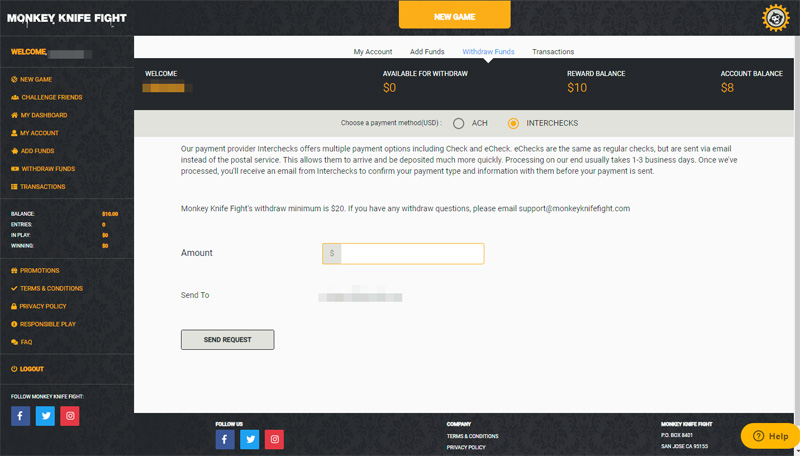
Task: Log out via the Logout link
Action: click(x=27, y=369)
